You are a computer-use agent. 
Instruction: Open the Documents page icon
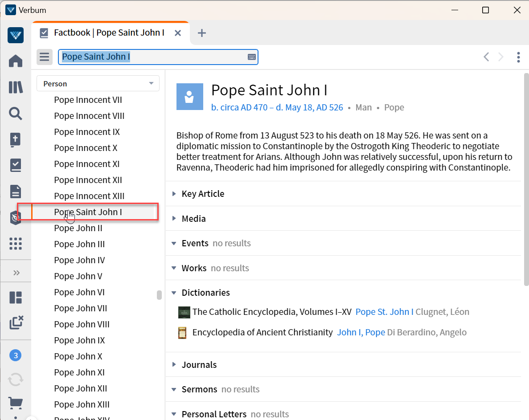click(16, 192)
